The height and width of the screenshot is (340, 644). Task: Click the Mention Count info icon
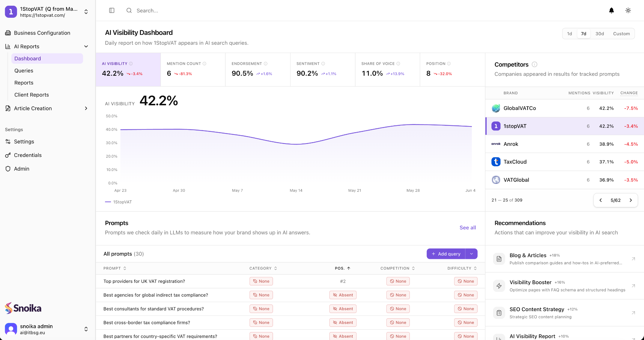[205, 64]
